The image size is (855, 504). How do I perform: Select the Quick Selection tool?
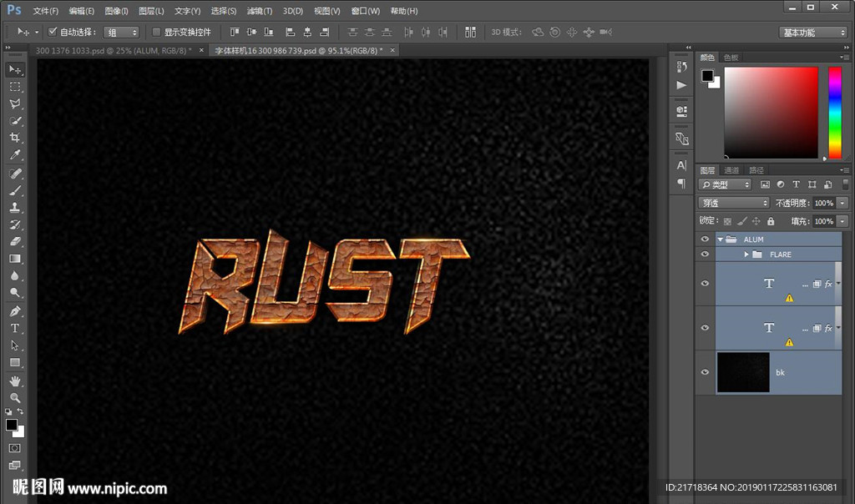15,120
